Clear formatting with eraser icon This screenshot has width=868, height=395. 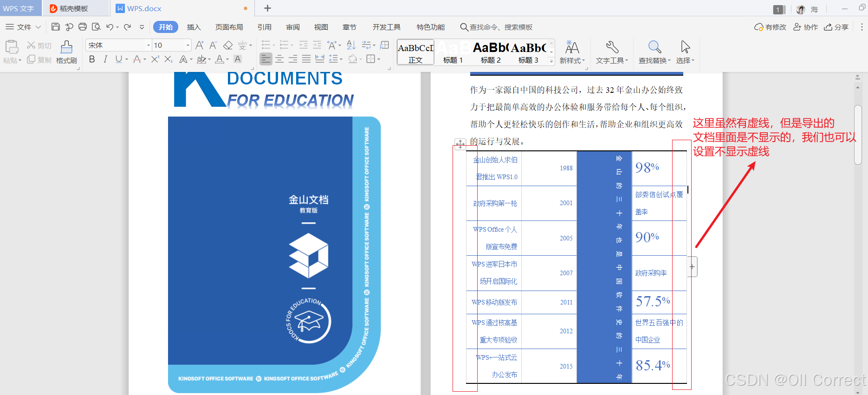[228, 45]
